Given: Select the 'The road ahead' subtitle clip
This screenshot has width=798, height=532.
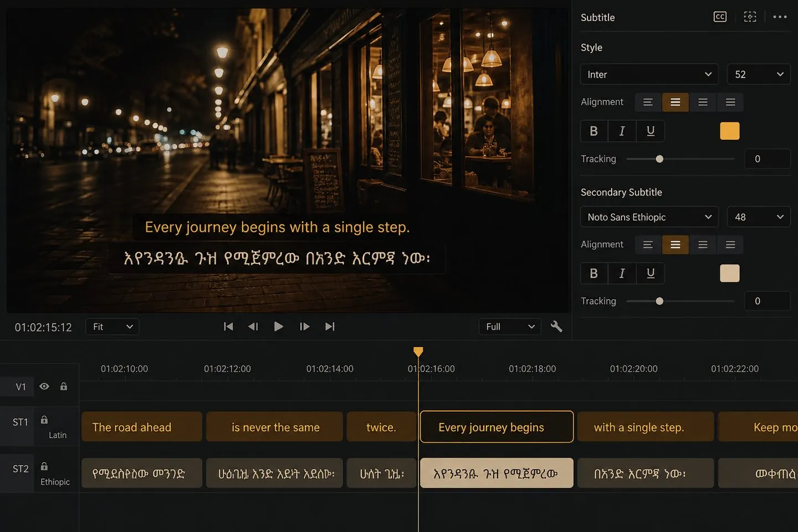Looking at the screenshot, I should click(x=142, y=427).
